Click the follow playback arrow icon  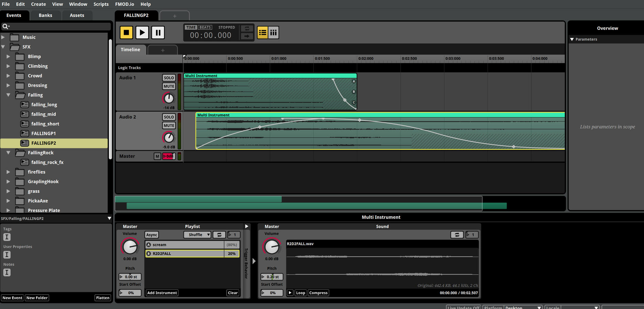[247, 36]
